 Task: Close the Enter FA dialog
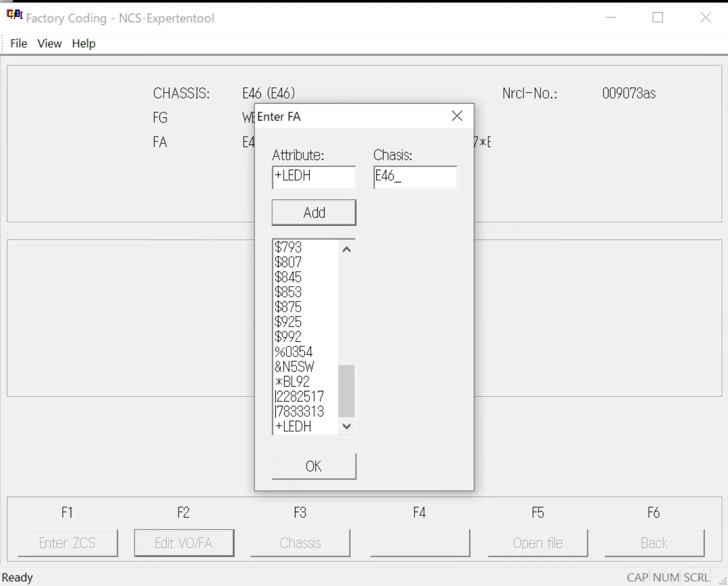(457, 116)
